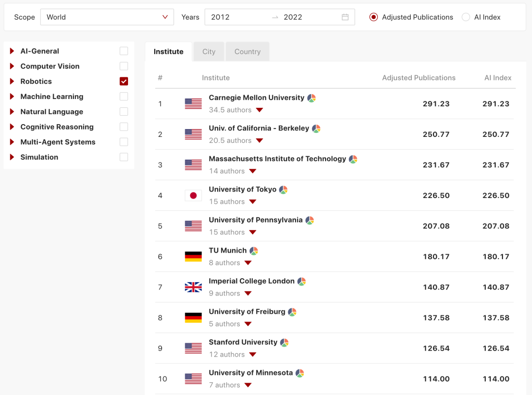Click the US flag in the Berkeley row
Viewport: 532px width, 395px height.
coord(194,134)
